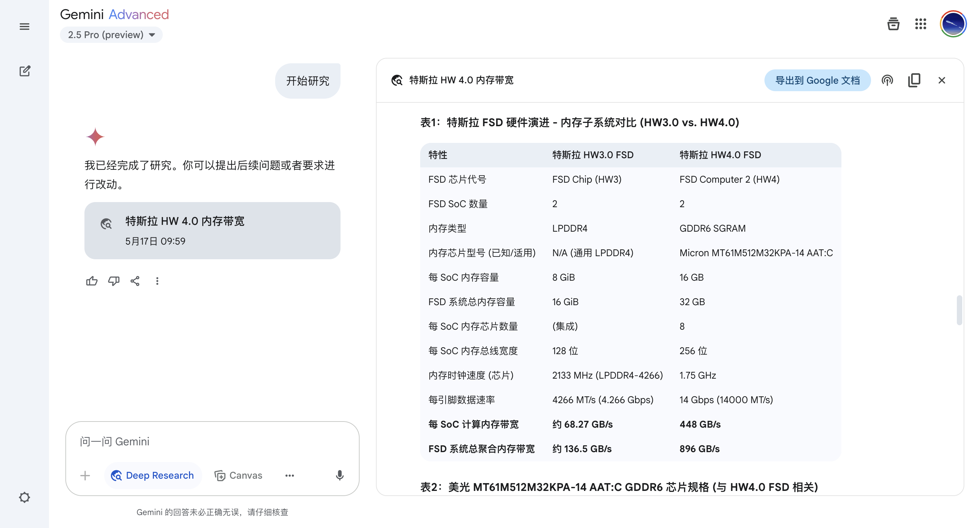Viewport: 980px width, 528px height.
Task: Click the report title '特斯拉 HW 4.0 内存带宽' in panel header
Action: (x=461, y=80)
